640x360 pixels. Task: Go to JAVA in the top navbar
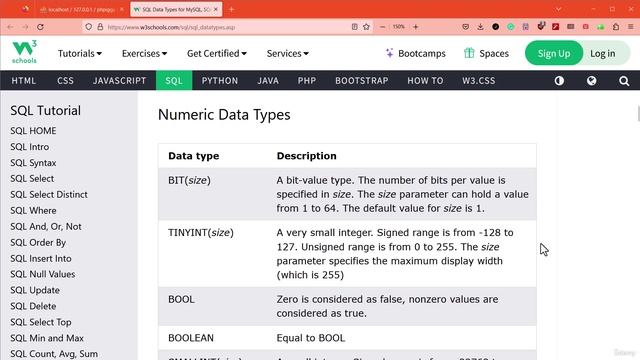point(268,80)
